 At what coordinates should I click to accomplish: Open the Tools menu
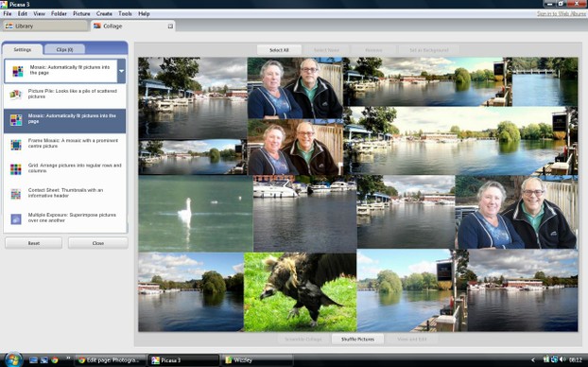pyautogui.click(x=125, y=13)
